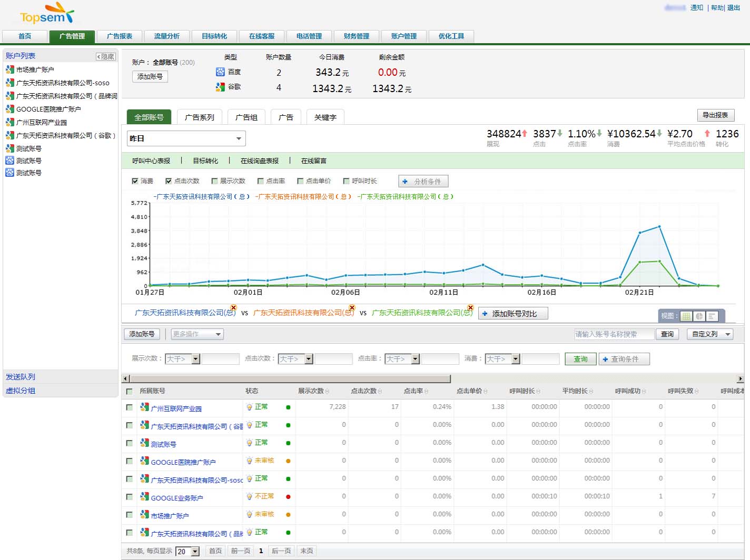Open 点击率 comparison operator dropdown
Screen dimensions: 750x560
tap(402, 359)
